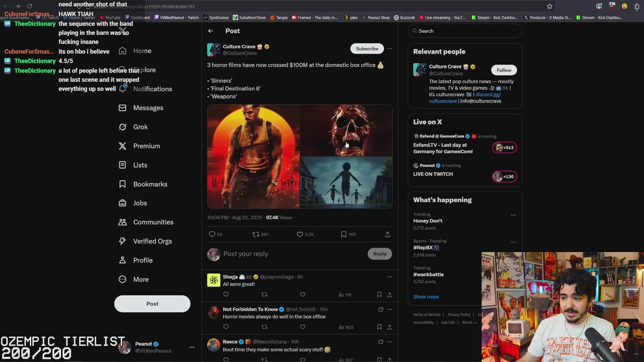Open the More circle icon in sidebar
Screen dimensions: 644x362
click(122, 280)
